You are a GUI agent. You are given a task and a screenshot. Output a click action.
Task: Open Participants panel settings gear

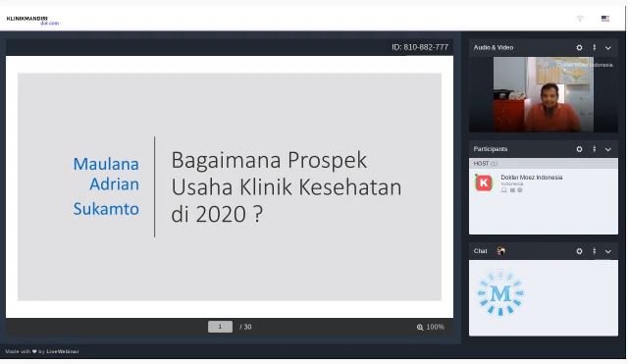coord(579,149)
